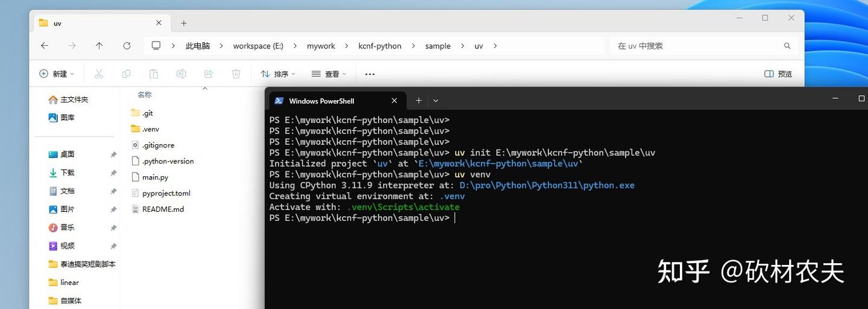The image size is (868, 309).
Task: Open the See more (...) toolbar menu
Action: (370, 74)
